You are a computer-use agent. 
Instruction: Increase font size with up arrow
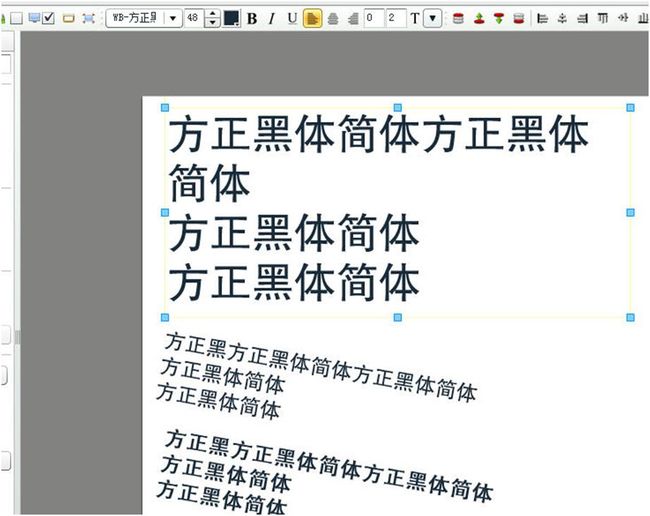212,14
